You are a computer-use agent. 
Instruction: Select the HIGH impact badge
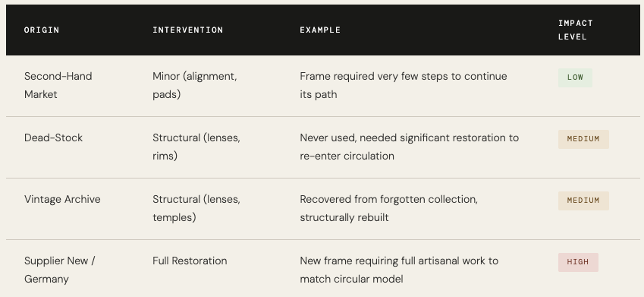point(578,262)
